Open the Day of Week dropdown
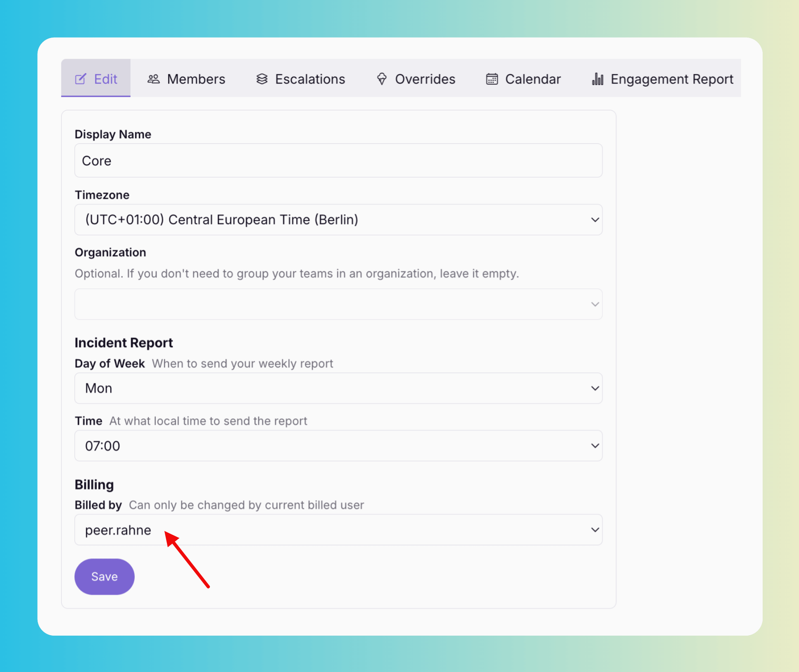Image resolution: width=799 pixels, height=672 pixels. click(338, 388)
